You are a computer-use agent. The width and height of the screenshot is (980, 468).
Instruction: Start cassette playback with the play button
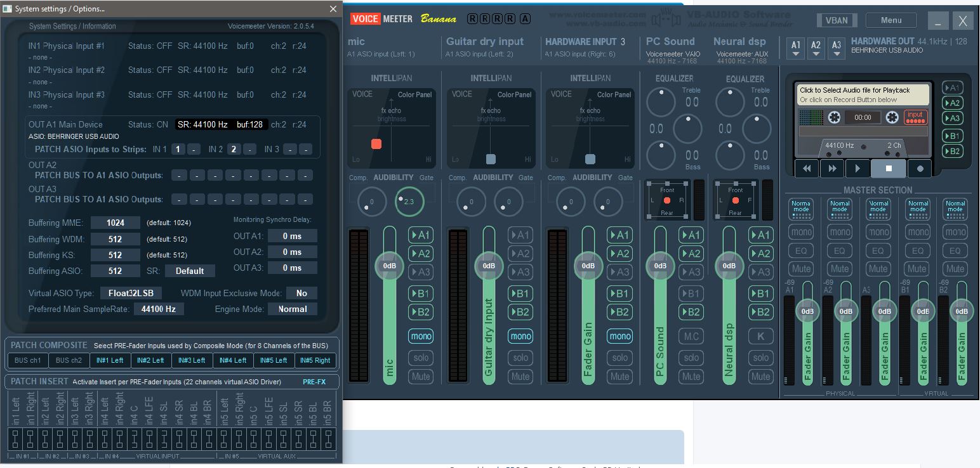857,169
